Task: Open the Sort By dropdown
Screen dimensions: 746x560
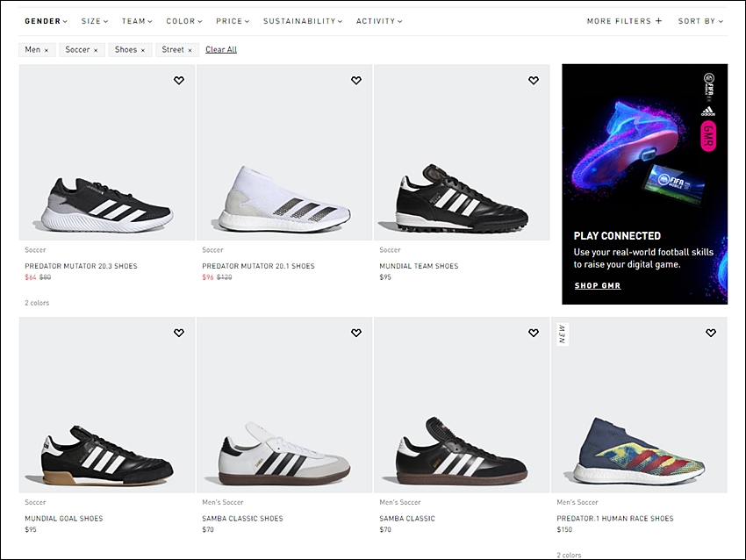Action: click(x=700, y=21)
